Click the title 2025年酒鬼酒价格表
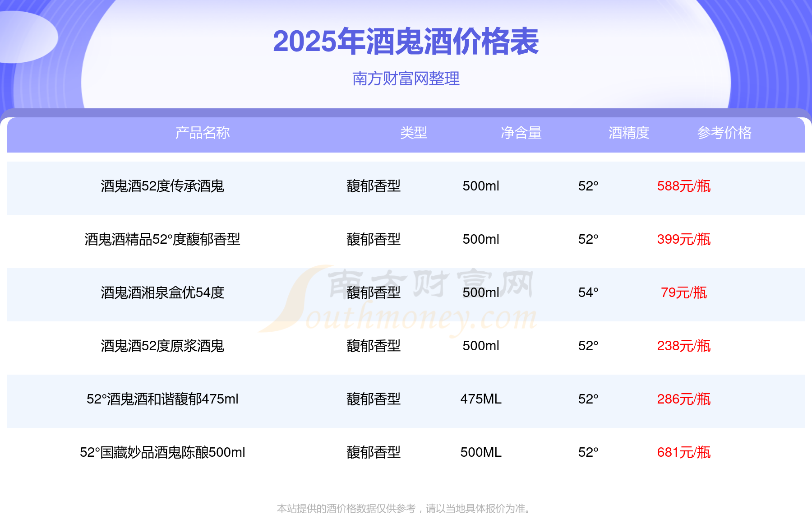The image size is (812, 529). 406,42
